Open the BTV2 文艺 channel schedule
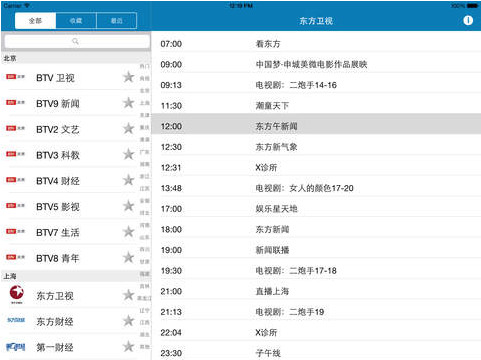Image resolution: width=481 pixels, height=360 pixels. click(x=58, y=129)
